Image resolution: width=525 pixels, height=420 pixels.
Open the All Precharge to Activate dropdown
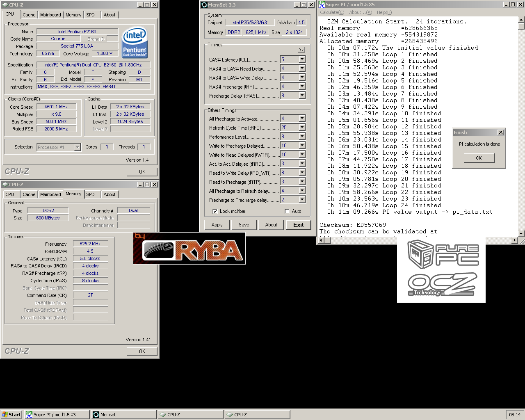[x=302, y=119]
